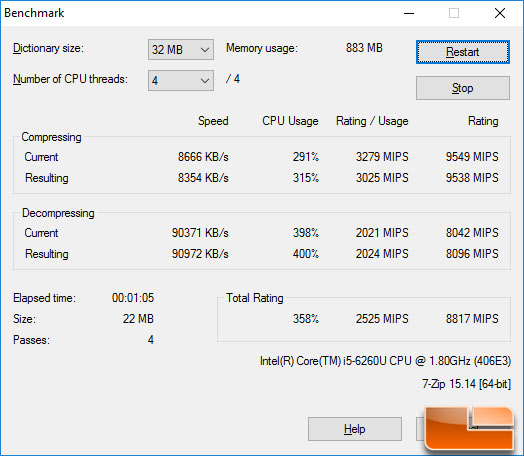This screenshot has height=456, width=524.
Task: Click the Restart benchmark button
Action: [x=463, y=52]
